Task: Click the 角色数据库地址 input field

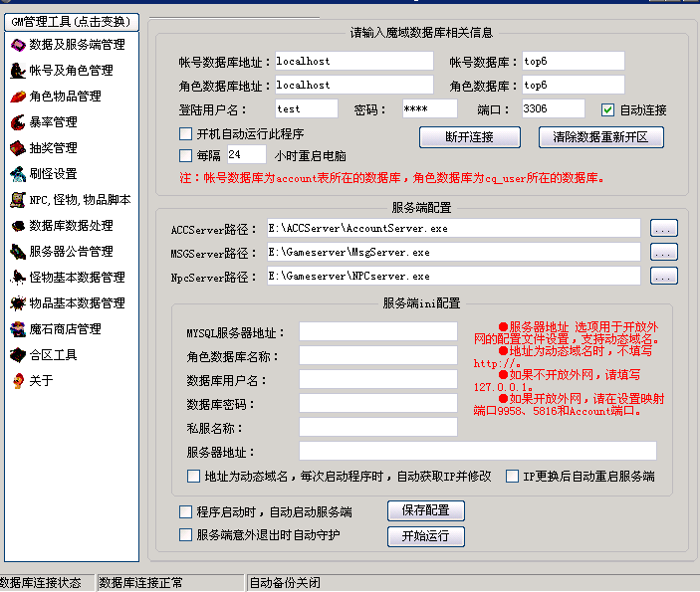Action: point(354,85)
